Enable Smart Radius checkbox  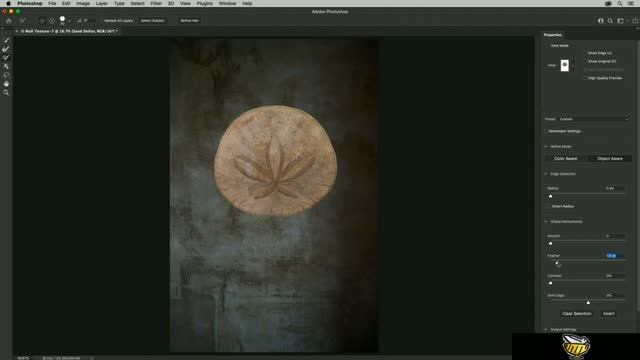pyautogui.click(x=549, y=207)
